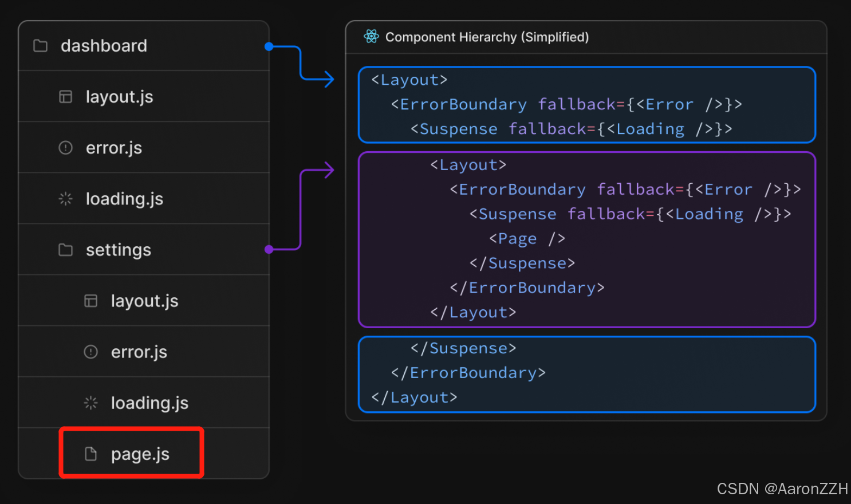Open layout.js under the dashboard folder
Image resolution: width=851 pixels, height=504 pixels.
tap(120, 97)
